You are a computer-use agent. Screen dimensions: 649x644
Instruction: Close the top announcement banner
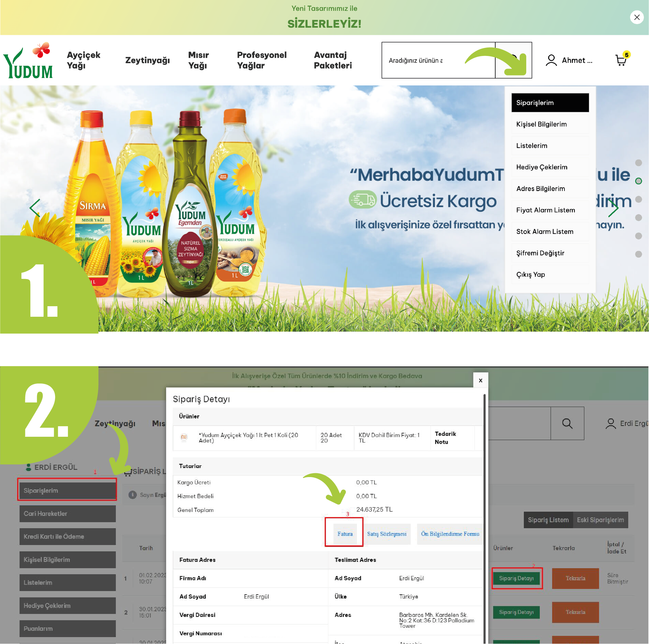pos(637,17)
